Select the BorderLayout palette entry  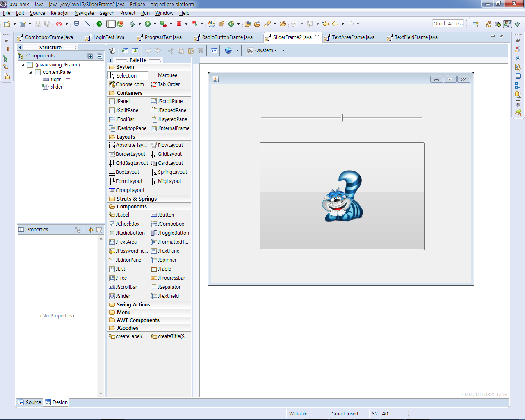click(x=127, y=154)
